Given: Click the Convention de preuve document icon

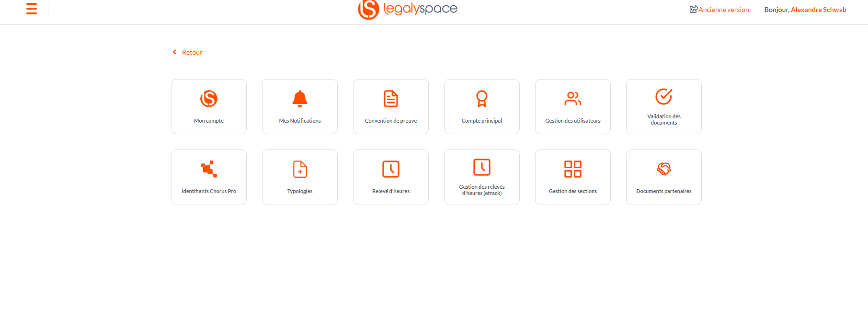Looking at the screenshot, I should coord(391,99).
